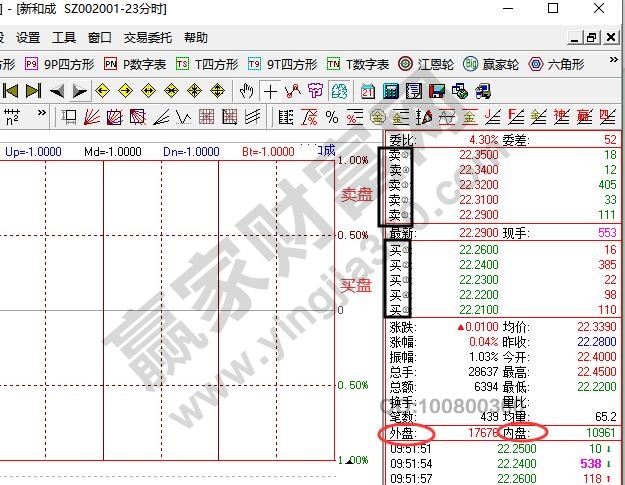
Task: Open the 工具 menu
Action: point(64,38)
